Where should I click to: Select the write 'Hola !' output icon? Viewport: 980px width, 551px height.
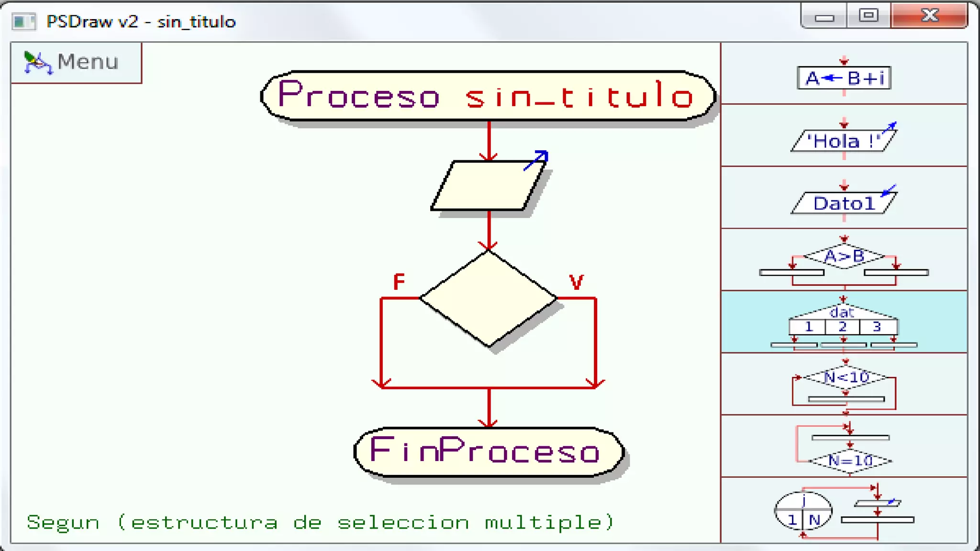point(844,141)
